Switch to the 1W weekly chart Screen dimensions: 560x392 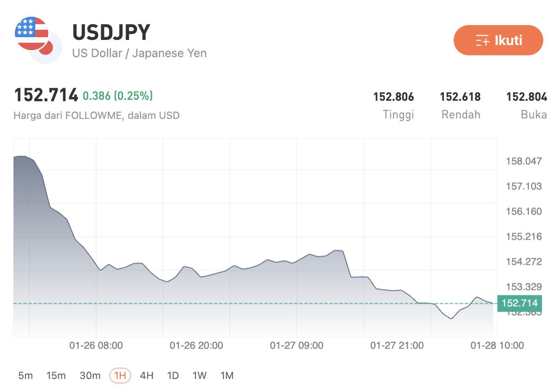(199, 376)
